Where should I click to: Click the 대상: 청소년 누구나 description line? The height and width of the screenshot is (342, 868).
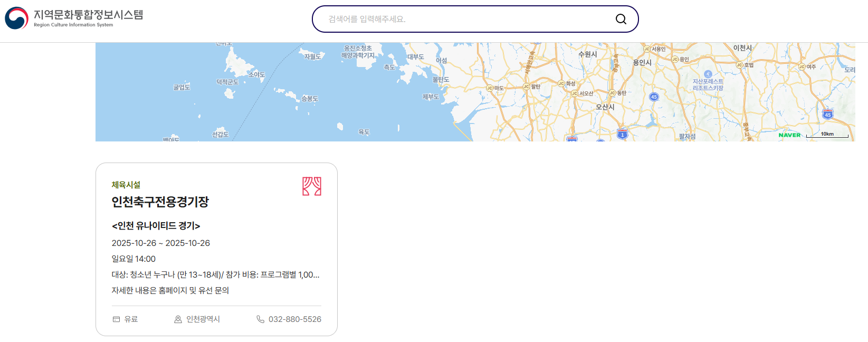(x=215, y=275)
